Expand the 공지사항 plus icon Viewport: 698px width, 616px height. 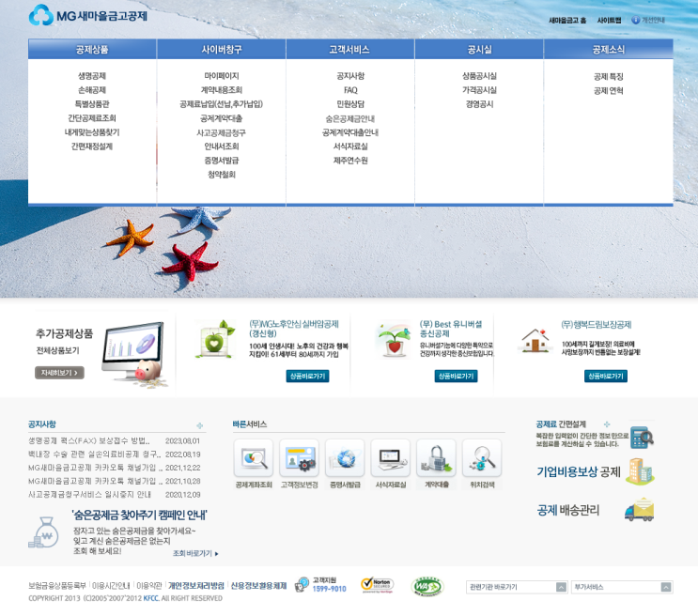(200, 425)
